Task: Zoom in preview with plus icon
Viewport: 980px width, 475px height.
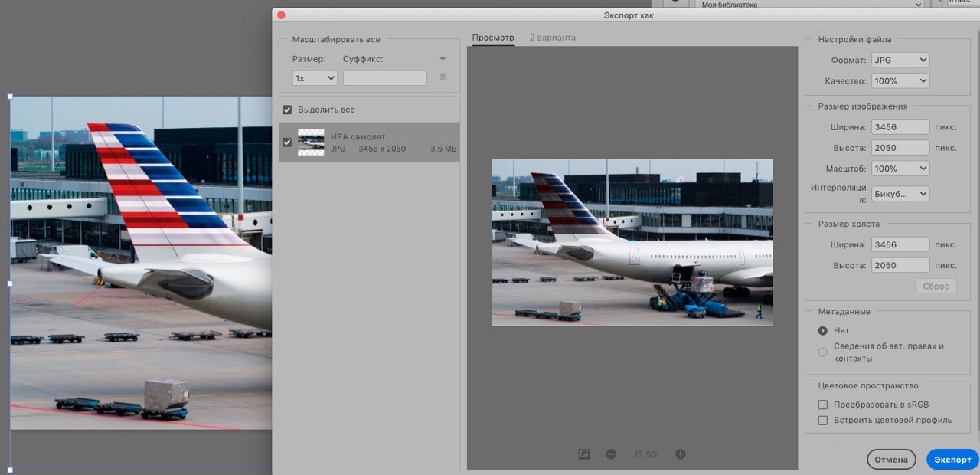Action: pos(681,454)
